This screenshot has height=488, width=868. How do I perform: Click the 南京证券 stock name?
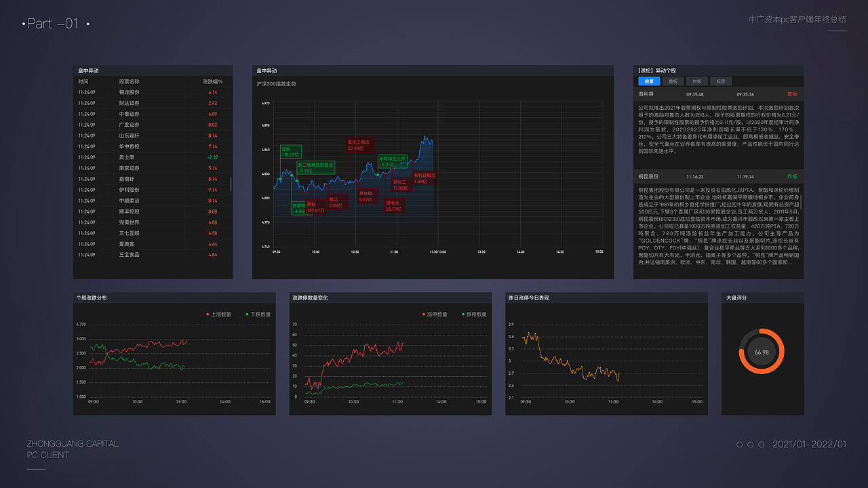129,168
